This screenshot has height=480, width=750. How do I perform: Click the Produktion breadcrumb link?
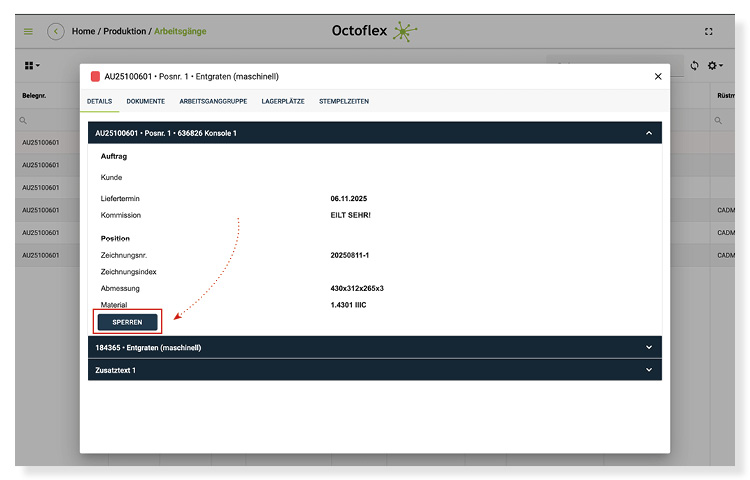(125, 31)
